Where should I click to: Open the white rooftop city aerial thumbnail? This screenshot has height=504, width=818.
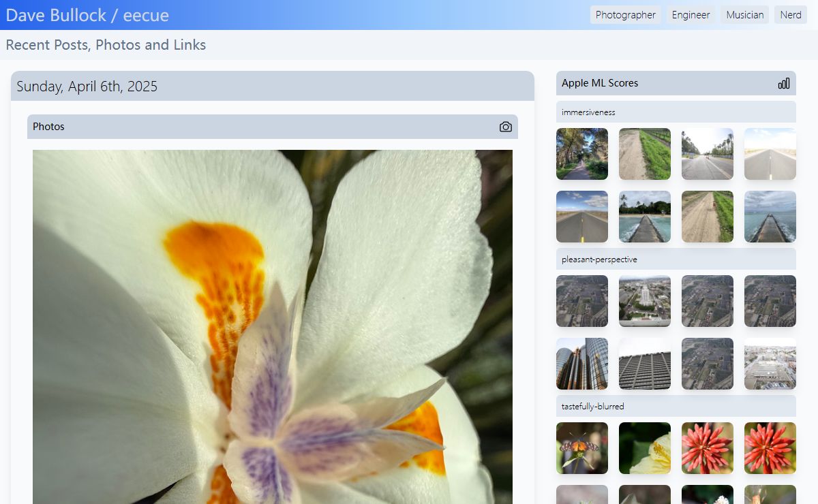(770, 364)
